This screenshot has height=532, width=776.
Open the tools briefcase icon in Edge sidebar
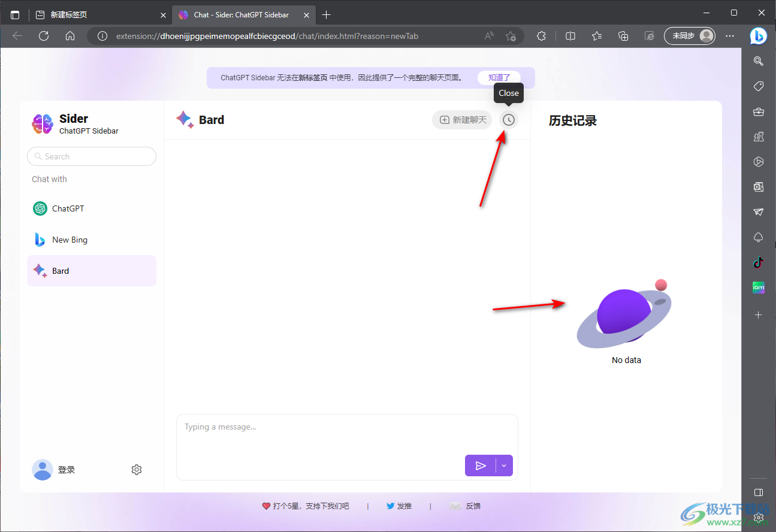(x=759, y=111)
